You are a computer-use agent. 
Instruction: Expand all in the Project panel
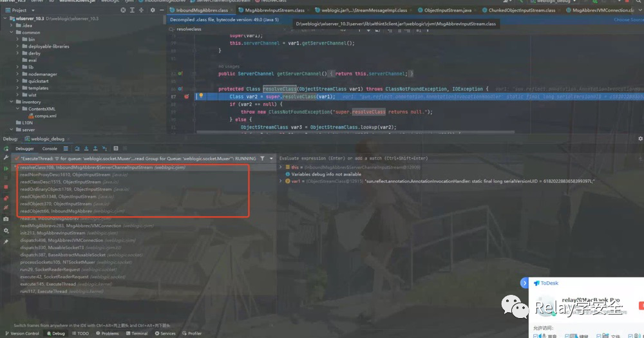132,10
